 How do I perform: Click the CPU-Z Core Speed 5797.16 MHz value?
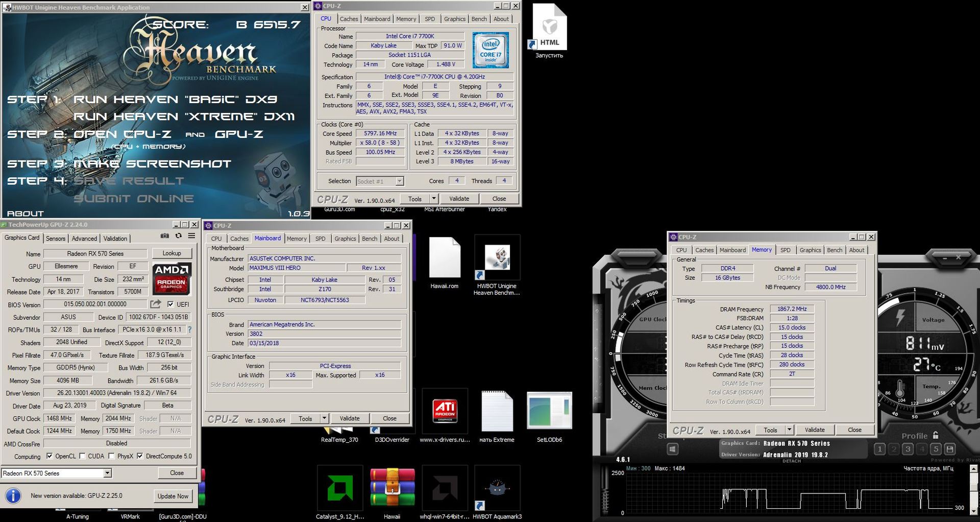click(380, 133)
